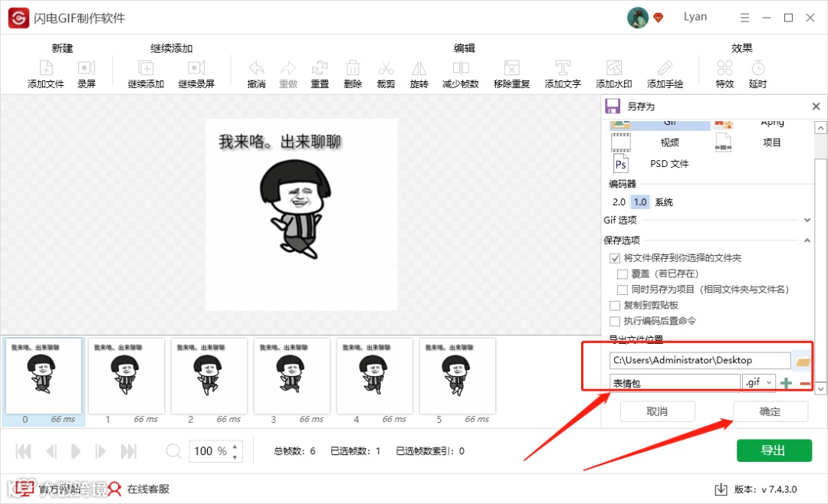Toggle 将文件保存到你选择的文件夹 checkbox
This screenshot has height=504, width=828.
pos(615,258)
